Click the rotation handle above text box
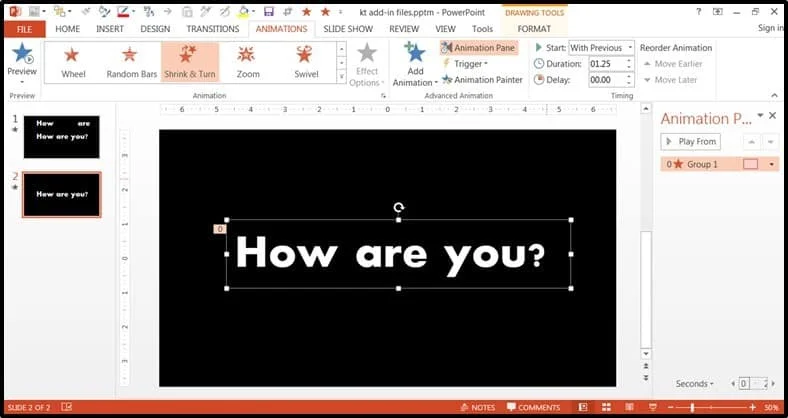The height and width of the screenshot is (418, 788). (399, 207)
